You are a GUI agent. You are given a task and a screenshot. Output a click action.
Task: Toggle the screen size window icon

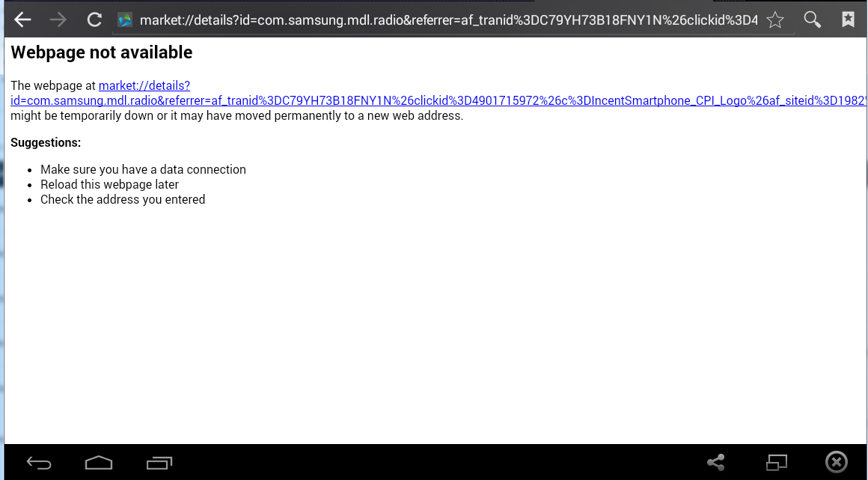(777, 462)
